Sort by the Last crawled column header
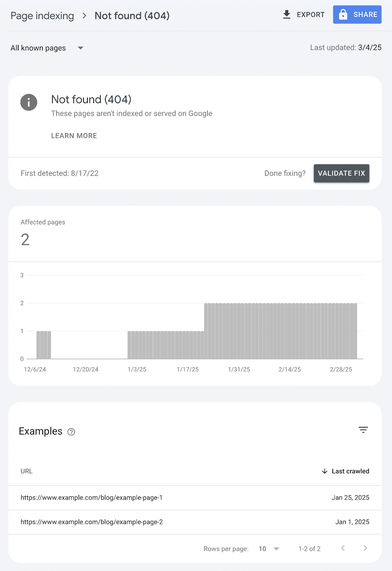The height and width of the screenshot is (571, 392). click(x=350, y=471)
